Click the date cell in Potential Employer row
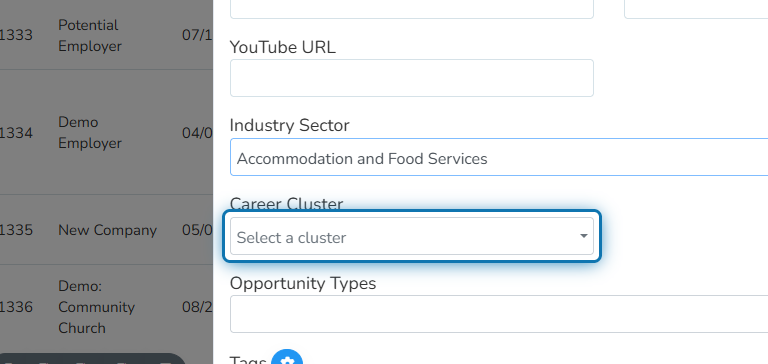The width and height of the screenshot is (768, 364). (x=197, y=35)
